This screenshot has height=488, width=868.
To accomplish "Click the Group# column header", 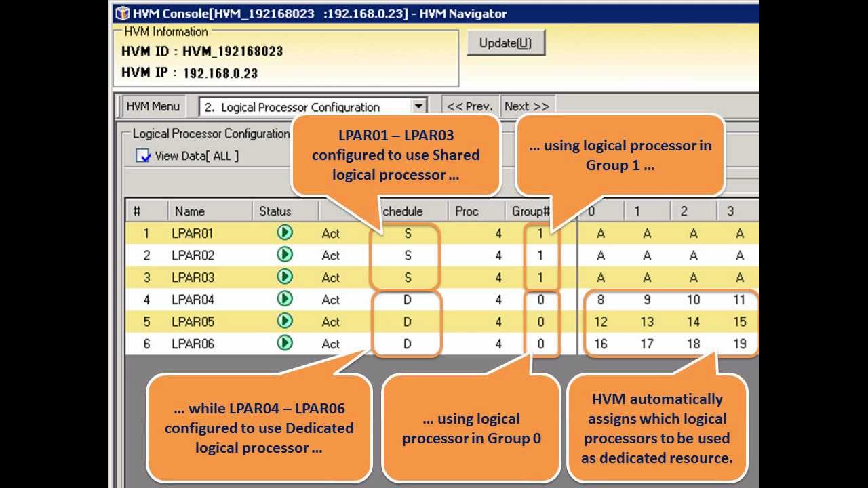I will click(x=530, y=211).
